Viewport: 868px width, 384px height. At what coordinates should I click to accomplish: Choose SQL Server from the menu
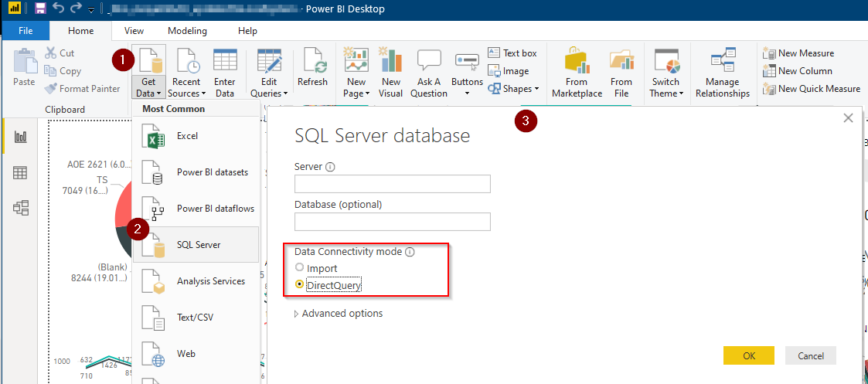[x=196, y=245]
